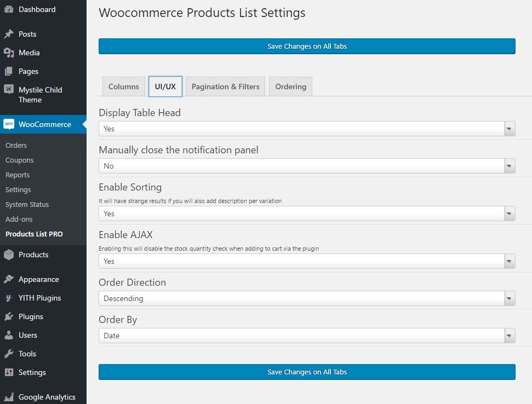Click the Dashboard gauge icon

point(9,9)
